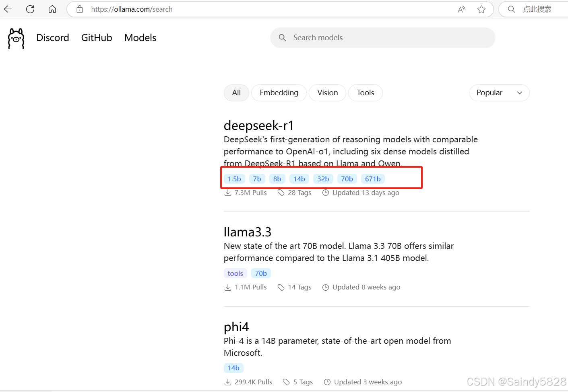Add page to favorites with star icon

[x=481, y=9]
